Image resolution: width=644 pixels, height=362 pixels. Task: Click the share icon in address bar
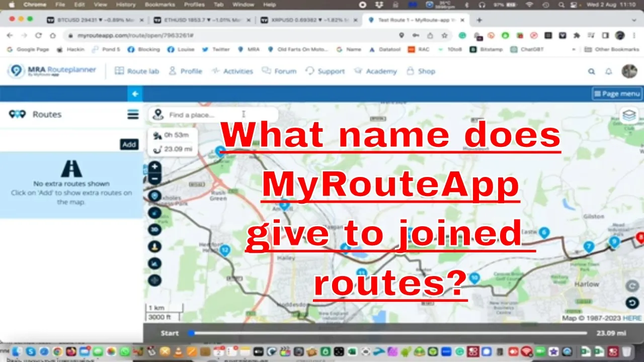pyautogui.click(x=430, y=36)
